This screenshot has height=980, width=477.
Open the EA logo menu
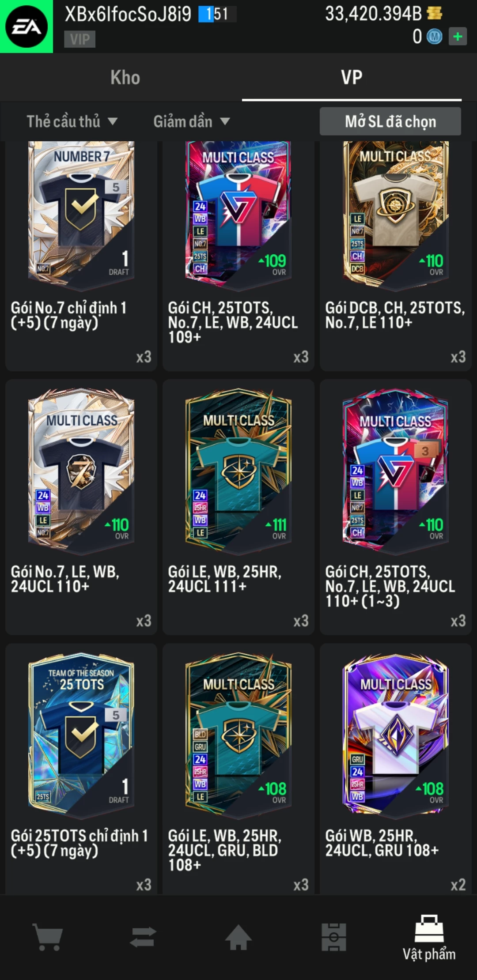26,26
